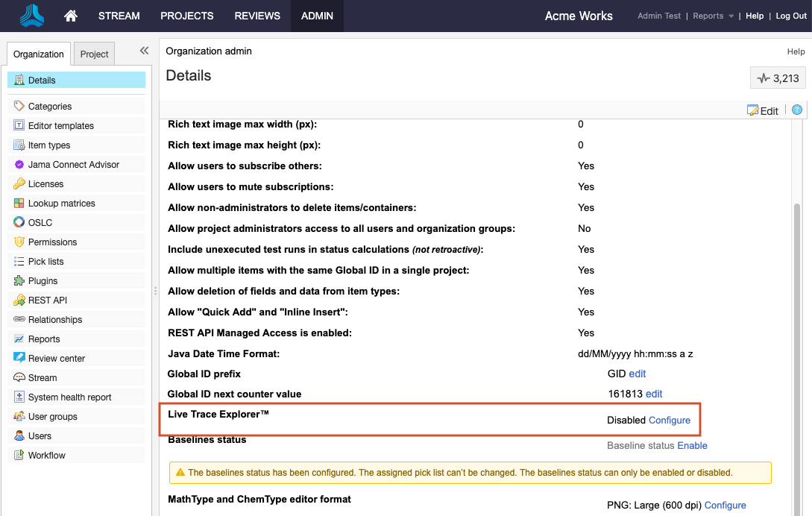The image size is (812, 516).
Task: Click the blue info icon beside Edit
Action: pyautogui.click(x=796, y=110)
